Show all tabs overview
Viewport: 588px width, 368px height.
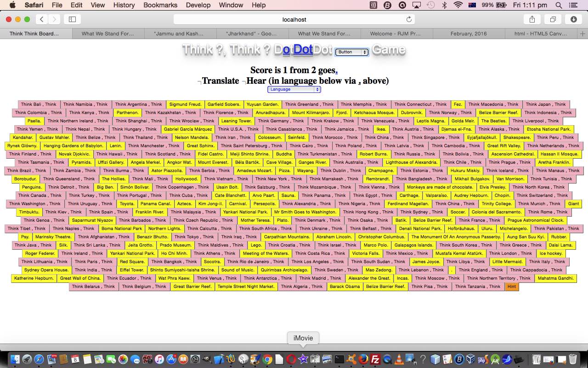[x=553, y=19]
